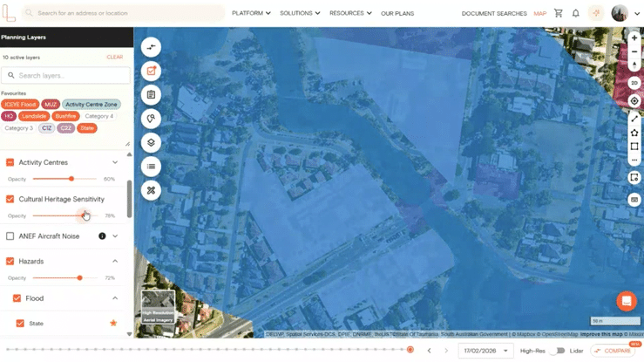Open the notifications bell

pyautogui.click(x=576, y=13)
